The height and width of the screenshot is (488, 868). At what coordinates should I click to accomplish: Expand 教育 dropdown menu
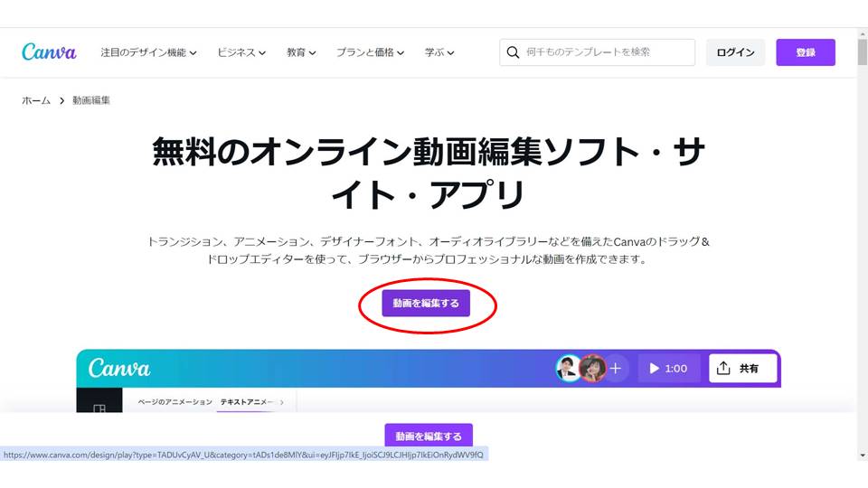[301, 52]
